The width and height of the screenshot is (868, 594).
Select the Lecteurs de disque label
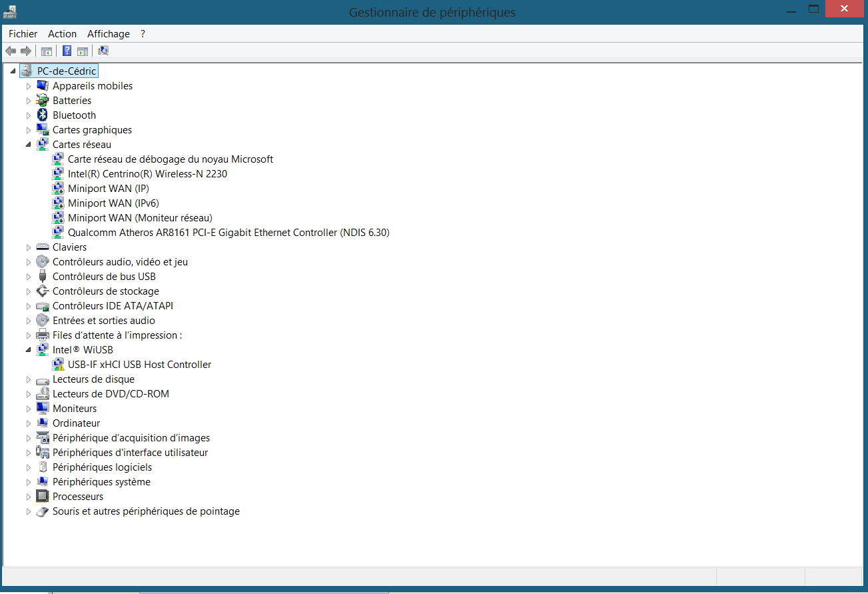(x=93, y=379)
